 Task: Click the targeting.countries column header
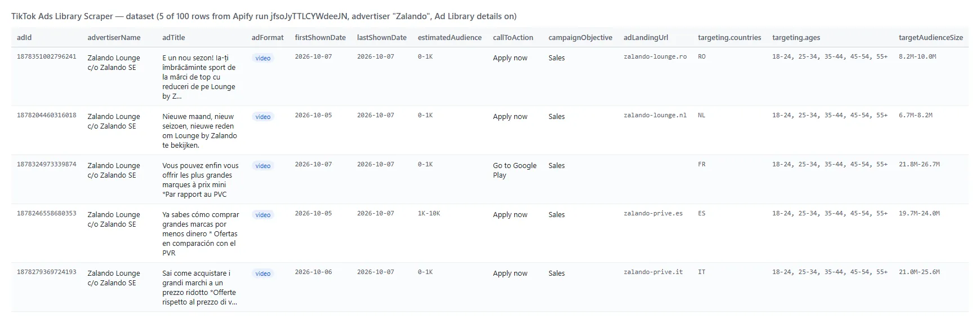729,38
